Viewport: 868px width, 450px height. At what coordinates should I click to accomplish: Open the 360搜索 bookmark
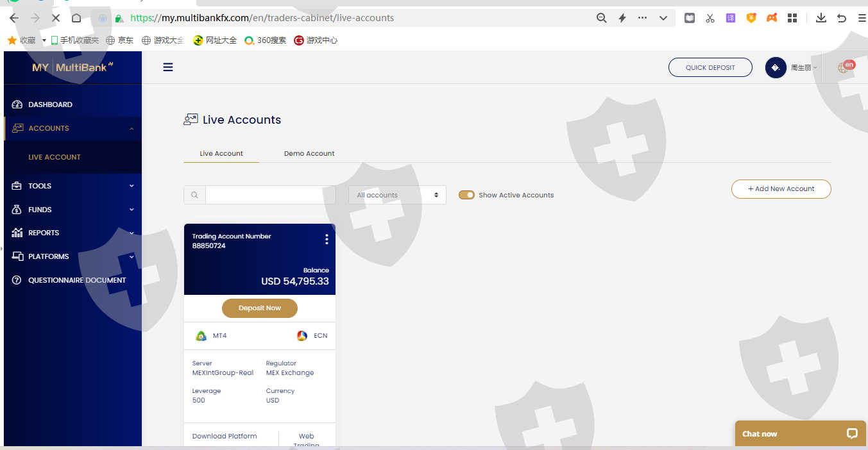265,40
